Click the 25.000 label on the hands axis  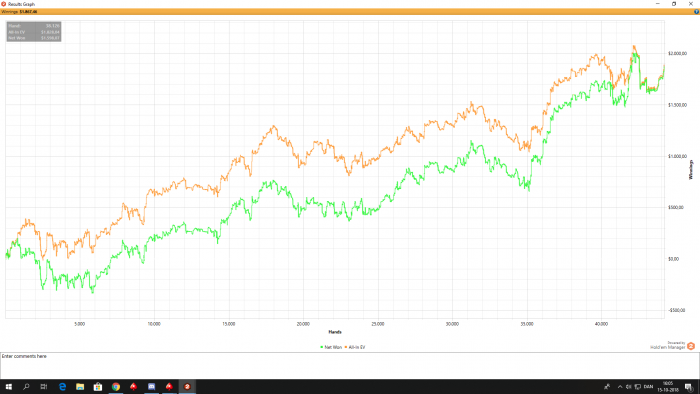point(378,324)
